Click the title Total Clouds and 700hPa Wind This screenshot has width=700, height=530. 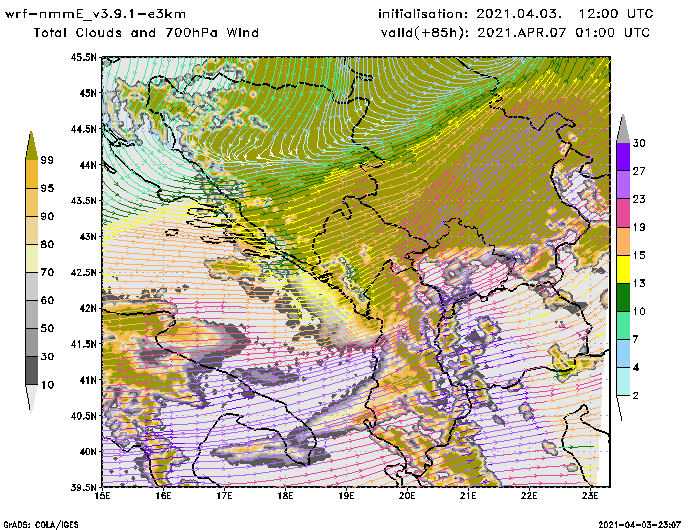pyautogui.click(x=146, y=33)
